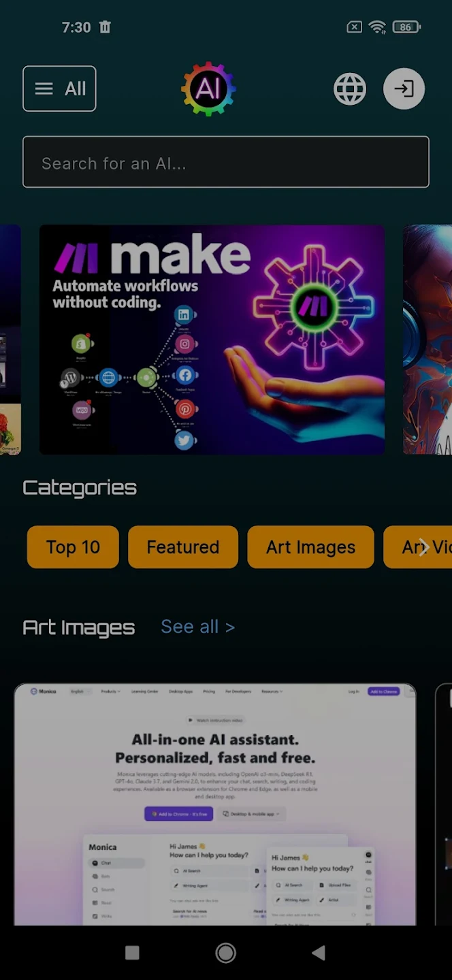This screenshot has height=980, width=452.
Task: Tap the rainbow AI gear logo
Action: point(208,88)
